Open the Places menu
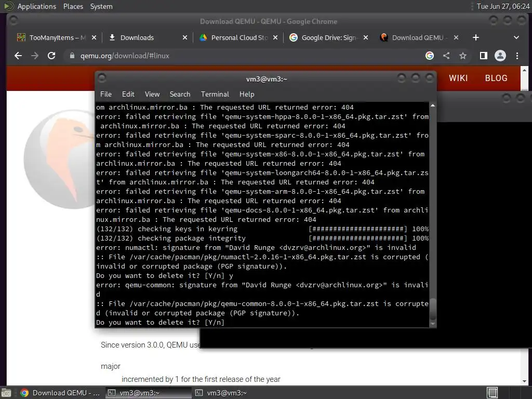 coord(73,6)
